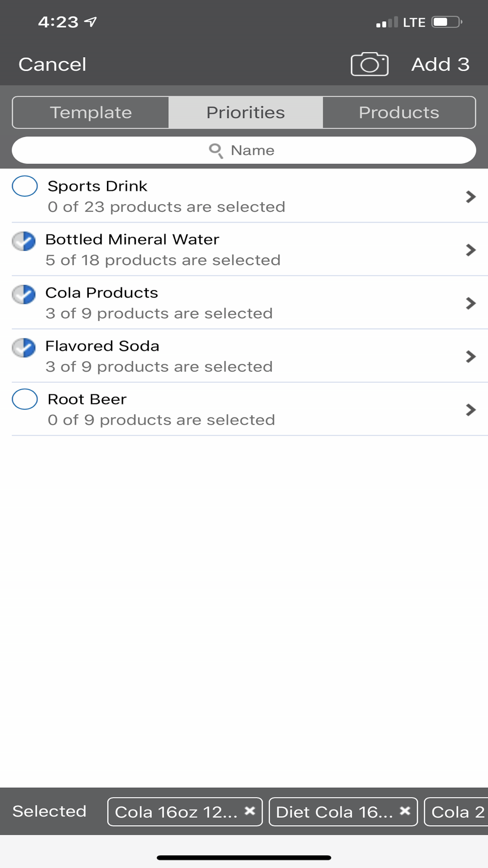
Task: Tap the cellular signal bars icon
Action: click(x=387, y=22)
